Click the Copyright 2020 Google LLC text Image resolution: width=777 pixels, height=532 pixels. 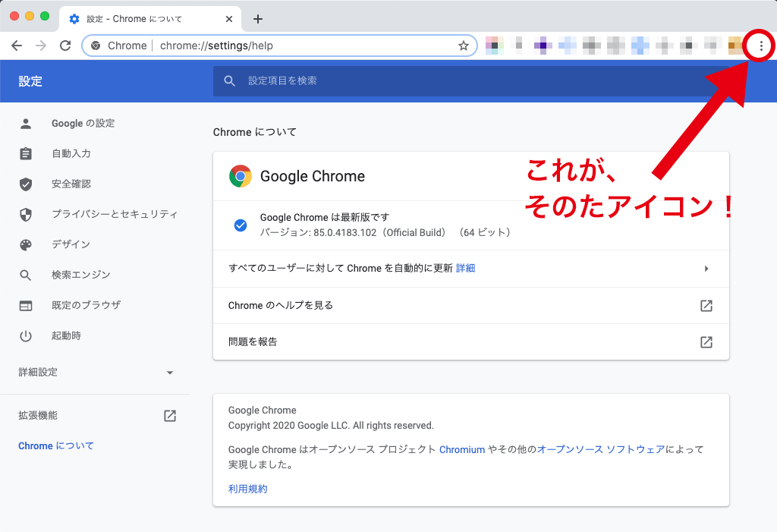pyautogui.click(x=331, y=426)
